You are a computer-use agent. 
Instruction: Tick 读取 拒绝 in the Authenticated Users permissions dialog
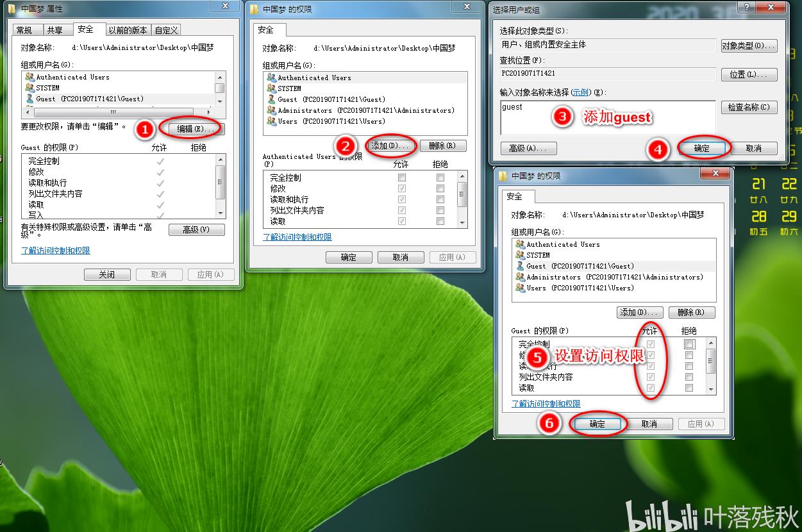440,221
